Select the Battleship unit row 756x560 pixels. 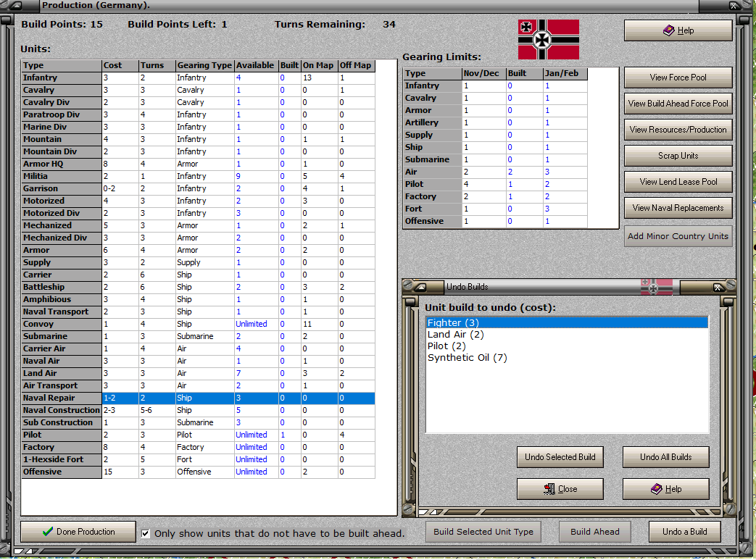(x=198, y=287)
